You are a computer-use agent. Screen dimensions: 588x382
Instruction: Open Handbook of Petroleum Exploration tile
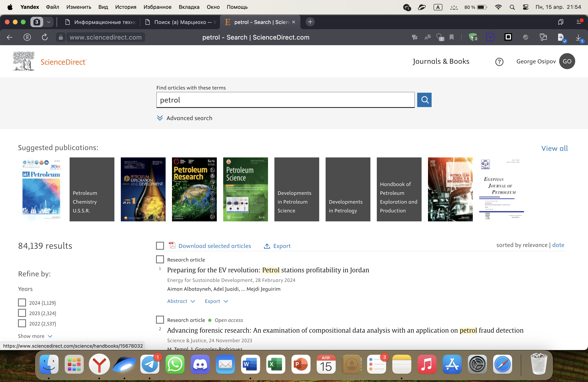399,189
